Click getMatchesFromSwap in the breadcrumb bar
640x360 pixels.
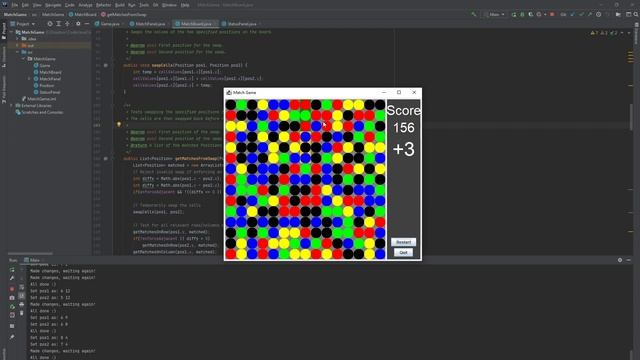(x=124, y=14)
